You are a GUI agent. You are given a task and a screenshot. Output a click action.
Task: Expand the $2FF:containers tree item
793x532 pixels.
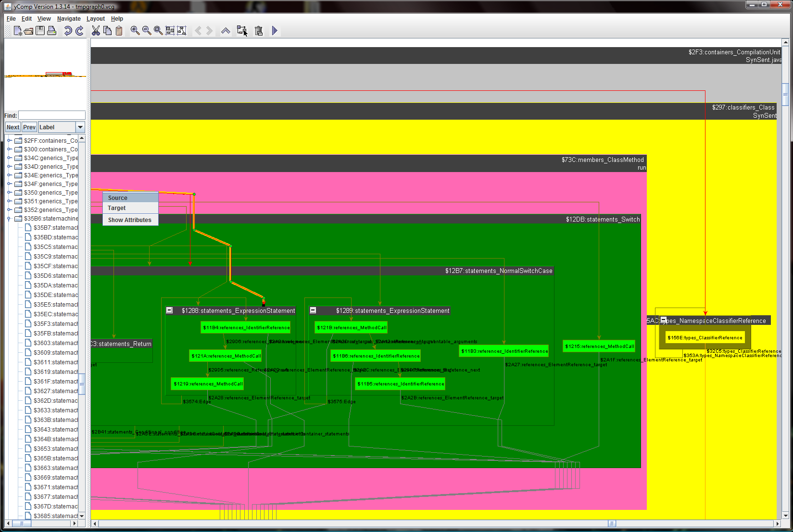(9, 141)
